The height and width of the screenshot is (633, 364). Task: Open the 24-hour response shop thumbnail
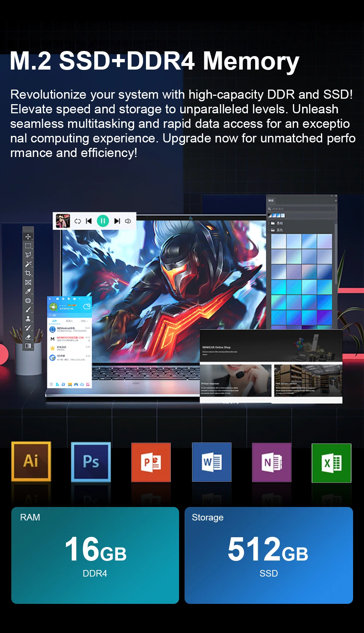point(236,381)
